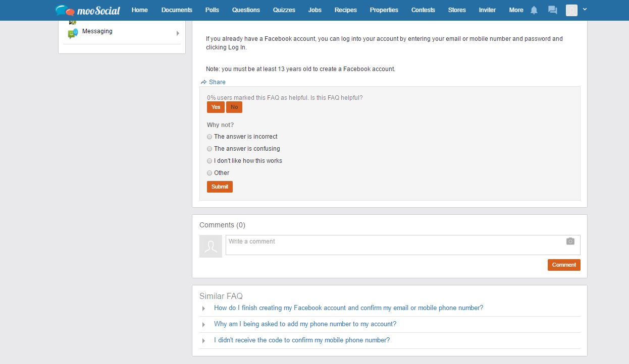Click the Share arrow icon
The width and height of the screenshot is (629, 364).
pos(203,82)
